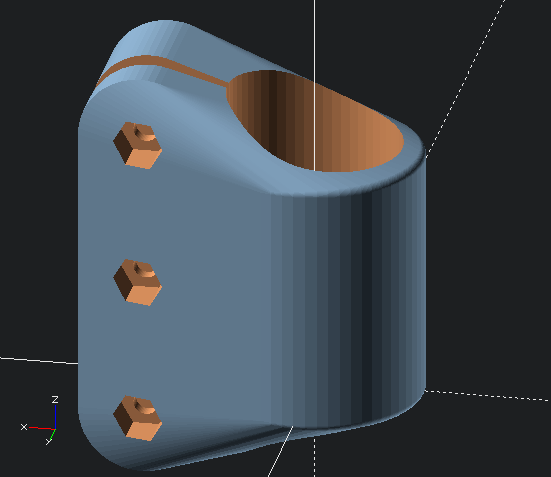Click the Z label of the axis indicator
551x477 pixels.
[x=55, y=400]
